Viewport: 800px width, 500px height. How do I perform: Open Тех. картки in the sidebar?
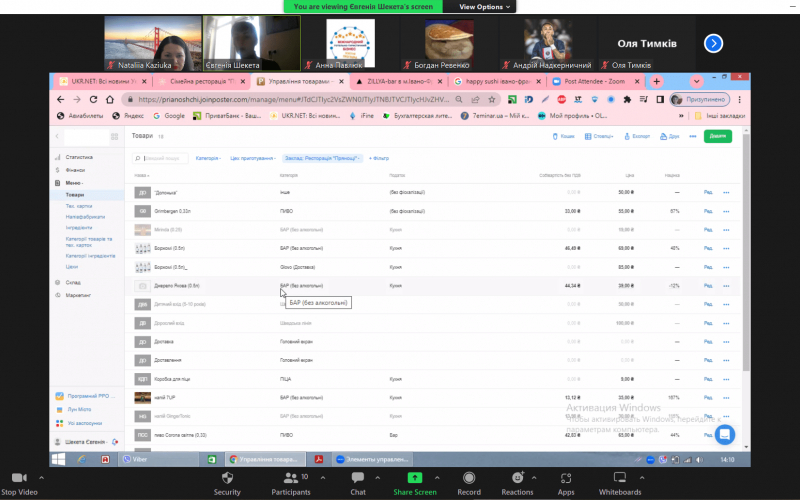[x=79, y=206]
